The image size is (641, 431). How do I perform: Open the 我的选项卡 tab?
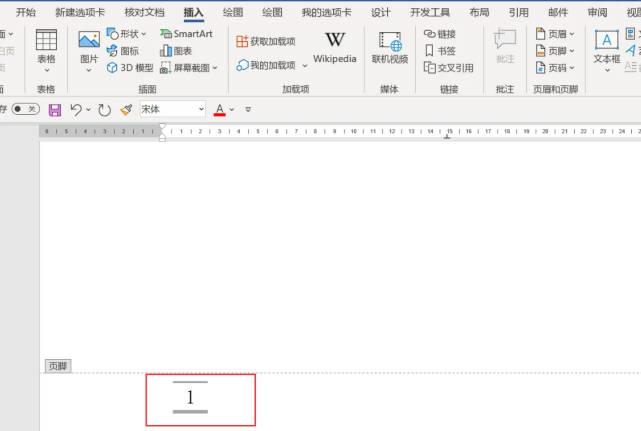[326, 12]
